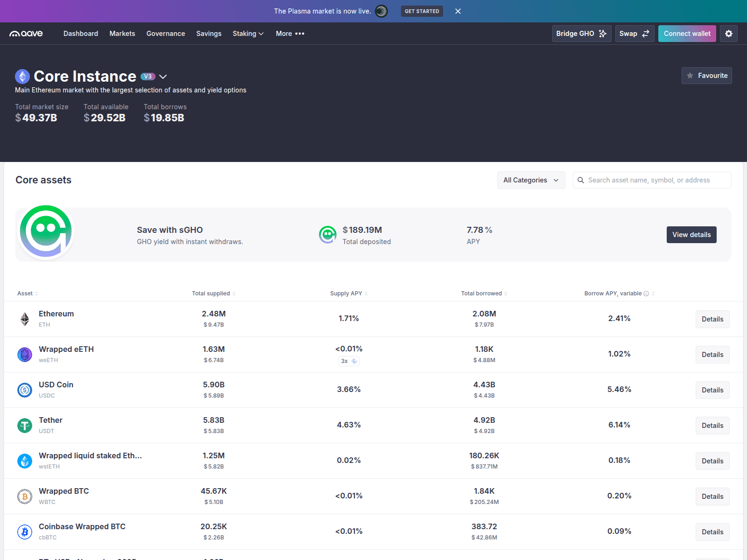The image size is (747, 560).
Task: Click the borrow APY info icon
Action: pyautogui.click(x=646, y=294)
